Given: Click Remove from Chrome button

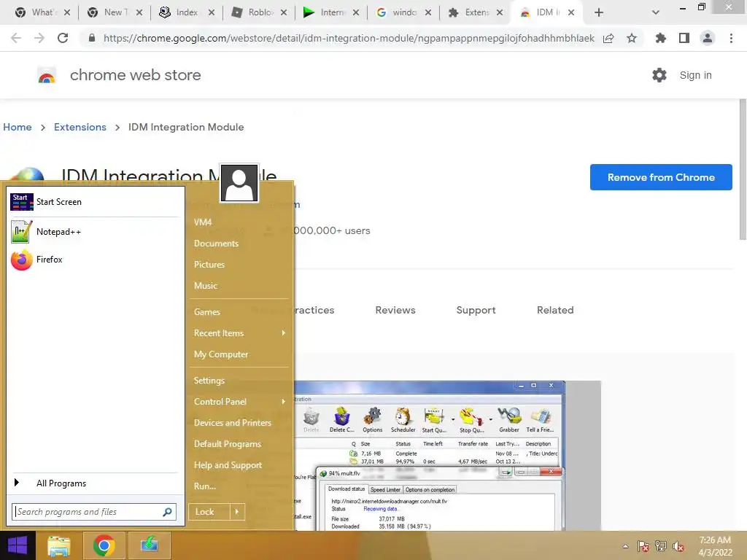Looking at the screenshot, I should point(661,177).
